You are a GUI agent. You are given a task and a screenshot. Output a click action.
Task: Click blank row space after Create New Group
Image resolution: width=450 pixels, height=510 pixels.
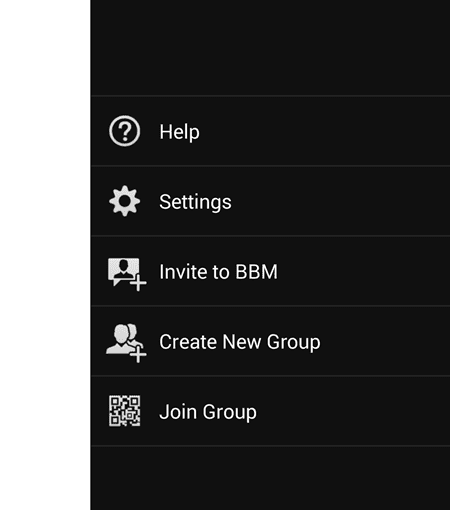click(x=385, y=341)
